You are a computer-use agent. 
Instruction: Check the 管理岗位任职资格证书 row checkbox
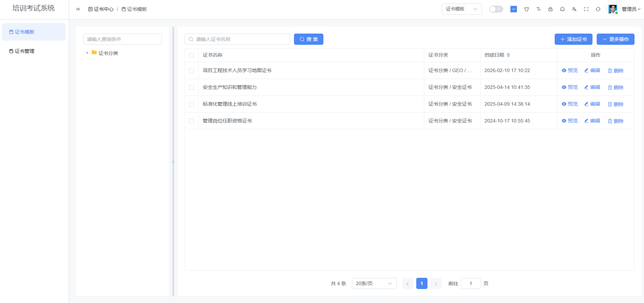pos(191,121)
